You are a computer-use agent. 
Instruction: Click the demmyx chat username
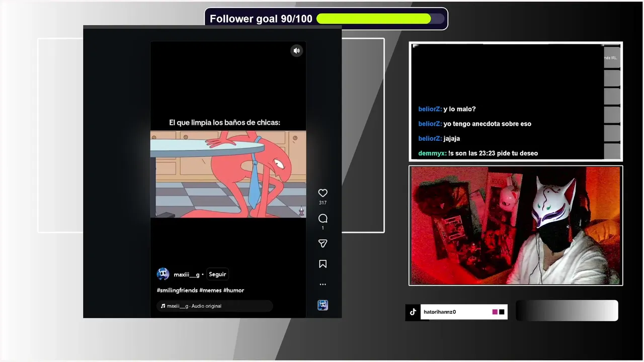click(x=432, y=153)
